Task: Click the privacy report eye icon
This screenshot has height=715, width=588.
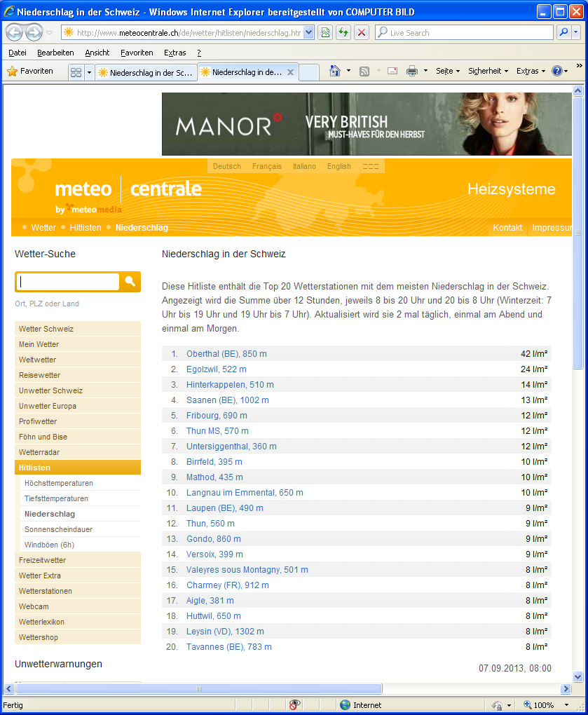Action: coord(294,705)
